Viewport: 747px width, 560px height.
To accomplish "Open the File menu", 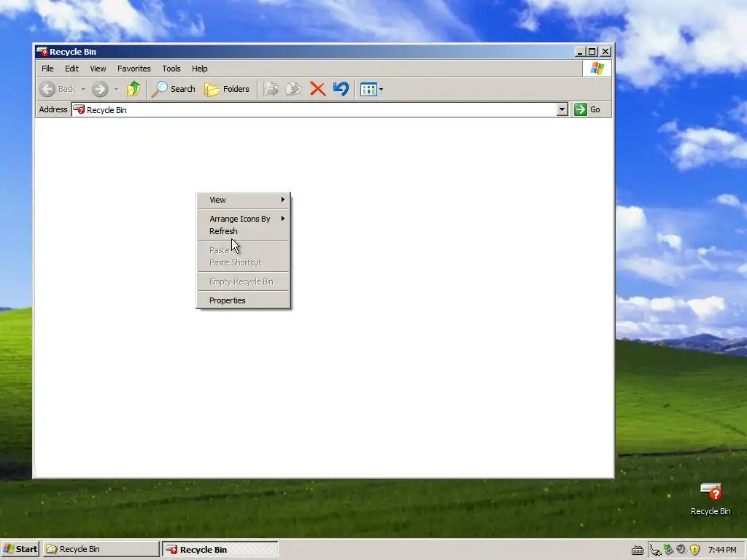I will coord(47,69).
